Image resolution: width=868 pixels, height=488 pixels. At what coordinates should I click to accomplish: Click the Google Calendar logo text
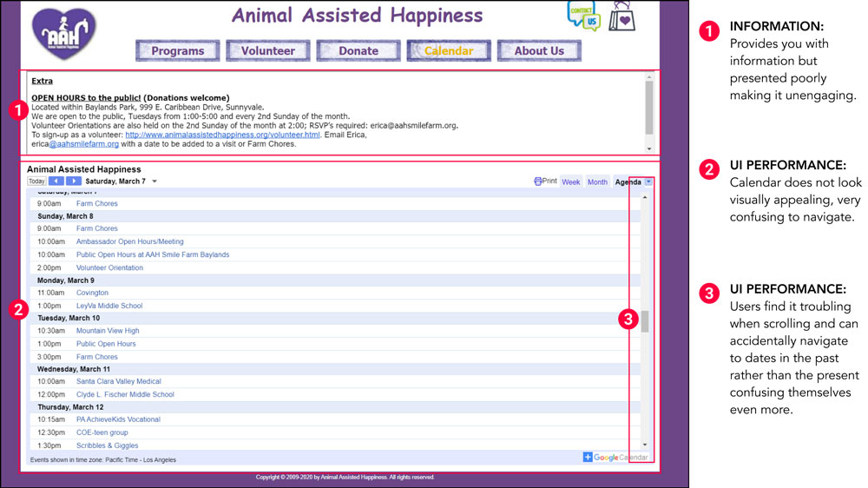(621, 458)
